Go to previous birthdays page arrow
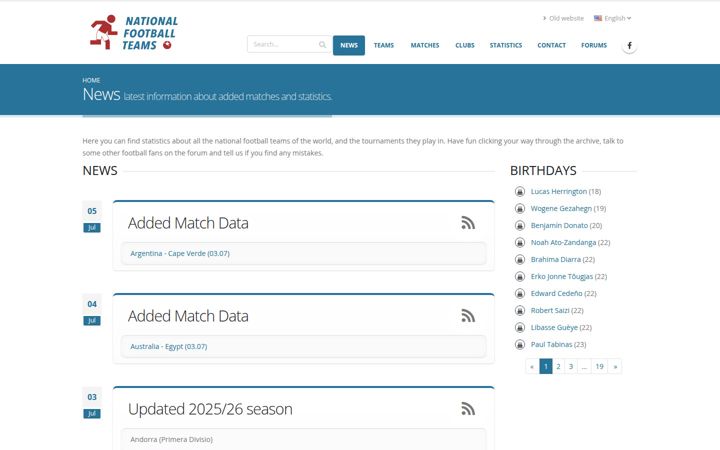The height and width of the screenshot is (450, 720). coord(532,366)
